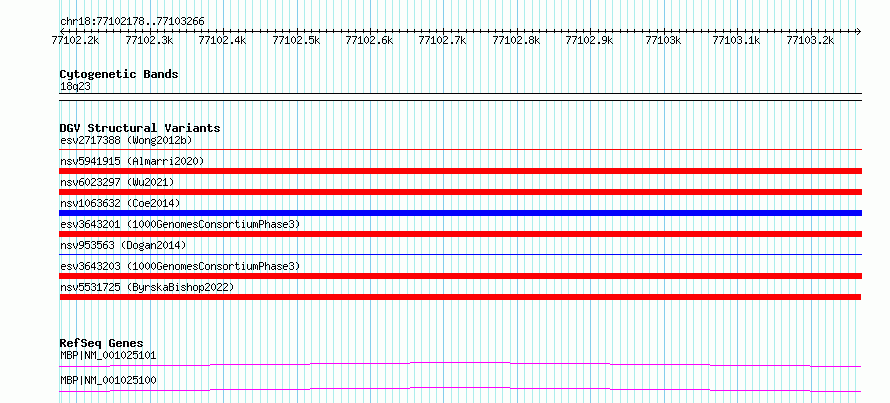890x403 pixels.
Task: Click the 77103.2k ruler tick label
Action: [x=810, y=40]
